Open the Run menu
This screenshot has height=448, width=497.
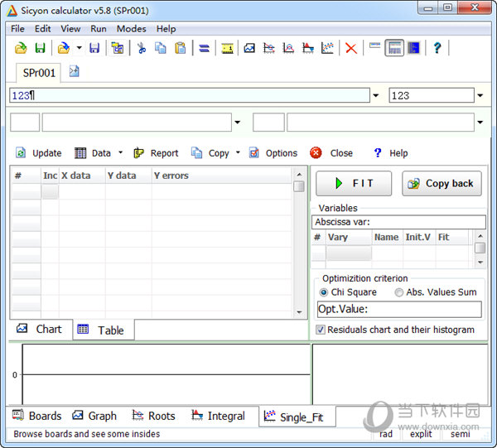pyautogui.click(x=99, y=29)
